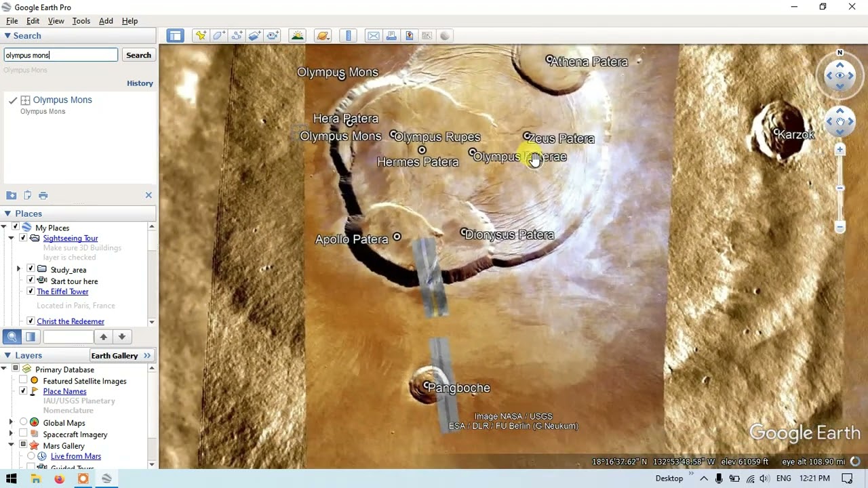Uncheck the Place Names layer checkbox

[23, 391]
